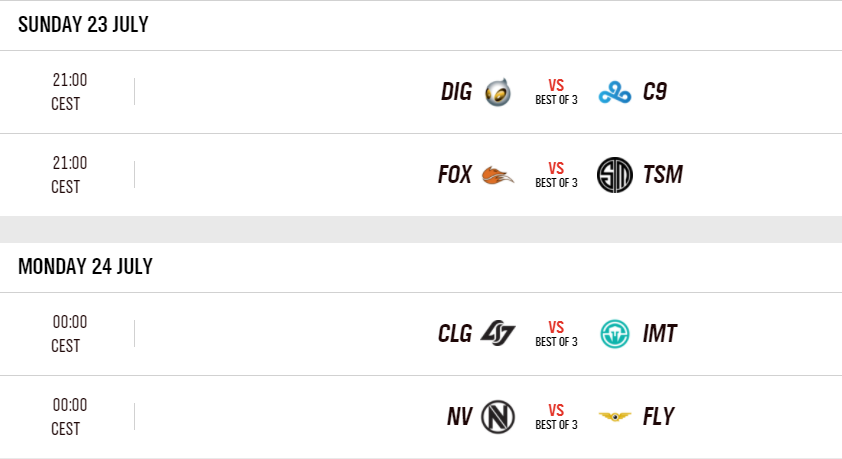This screenshot has height=459, width=842.
Task: Click the TSM team name text
Action: 663,175
